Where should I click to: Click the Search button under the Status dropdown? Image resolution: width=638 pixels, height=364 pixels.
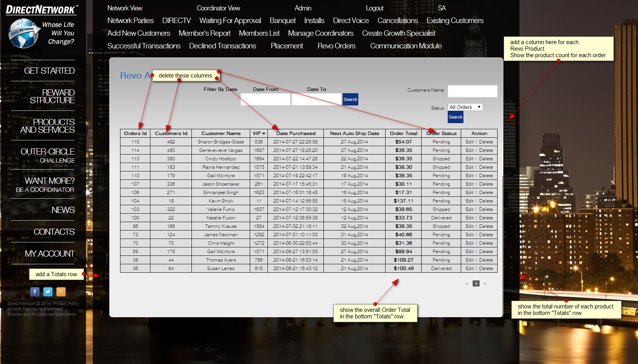pyautogui.click(x=455, y=117)
